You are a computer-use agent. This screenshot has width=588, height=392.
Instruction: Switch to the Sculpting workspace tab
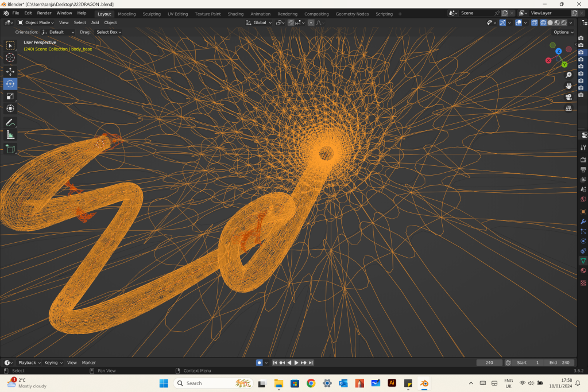152,14
